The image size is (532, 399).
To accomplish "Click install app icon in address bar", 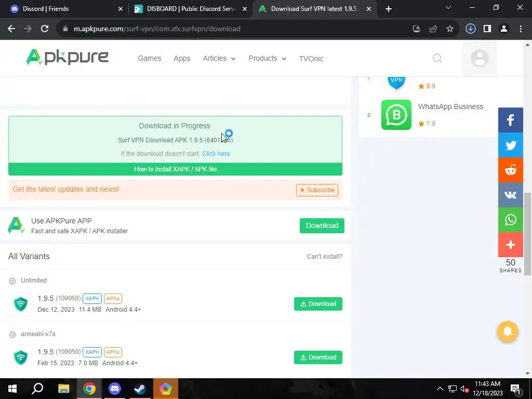I will tap(416, 29).
